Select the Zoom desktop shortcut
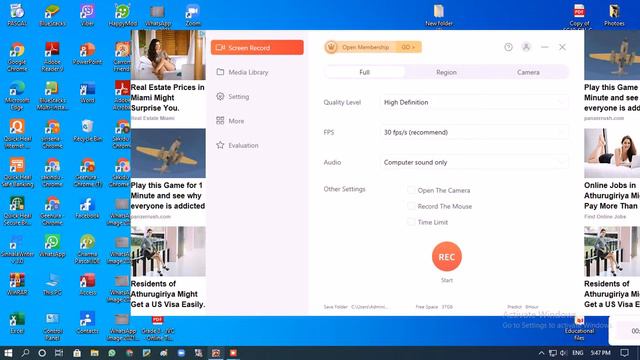 [x=193, y=16]
